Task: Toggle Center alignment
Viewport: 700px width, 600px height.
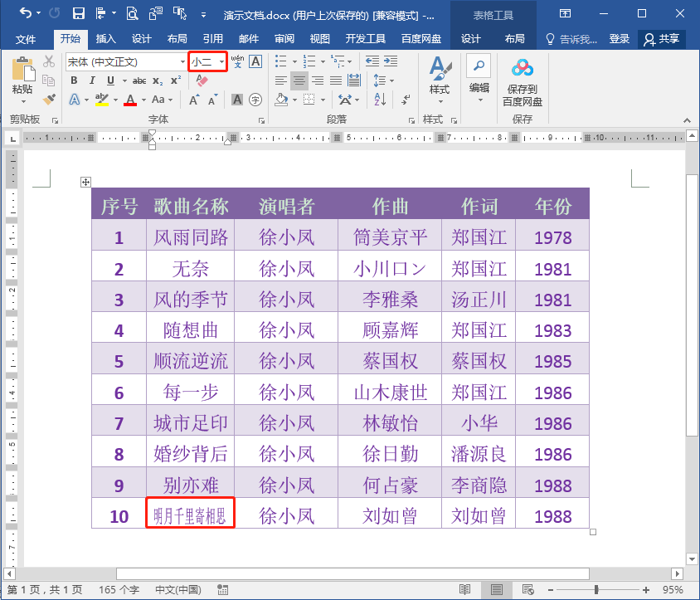Action: pos(299,80)
